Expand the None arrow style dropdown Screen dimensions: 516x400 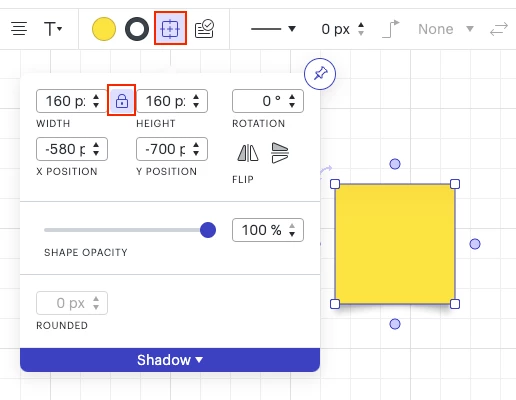(x=470, y=29)
